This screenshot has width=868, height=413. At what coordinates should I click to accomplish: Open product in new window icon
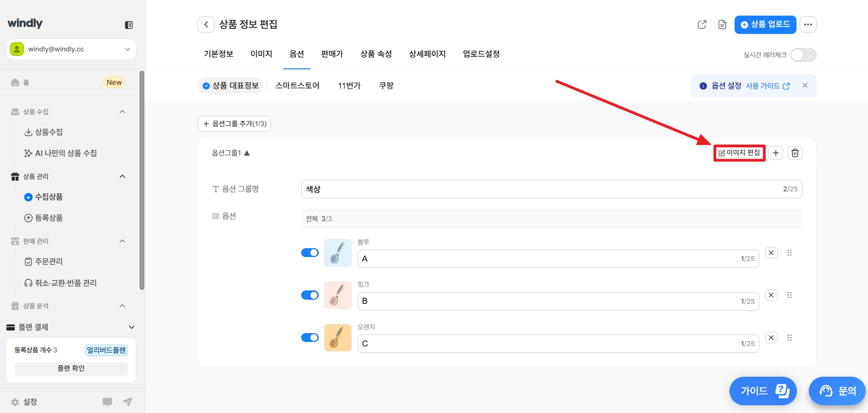(702, 24)
